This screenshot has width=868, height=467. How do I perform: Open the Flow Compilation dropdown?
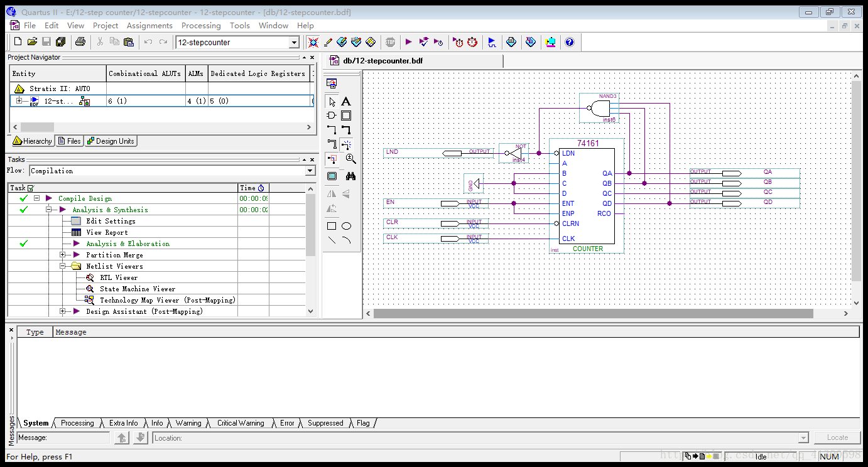click(310, 171)
